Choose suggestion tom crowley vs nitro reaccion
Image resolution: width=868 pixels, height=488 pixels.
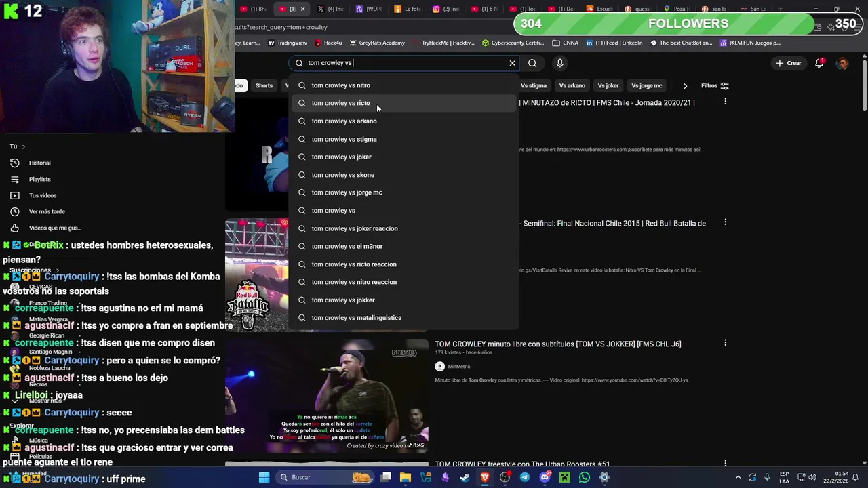click(404, 282)
